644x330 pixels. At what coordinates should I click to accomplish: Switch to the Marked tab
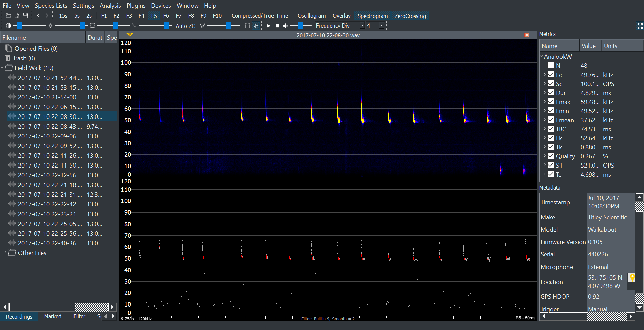(x=53, y=316)
